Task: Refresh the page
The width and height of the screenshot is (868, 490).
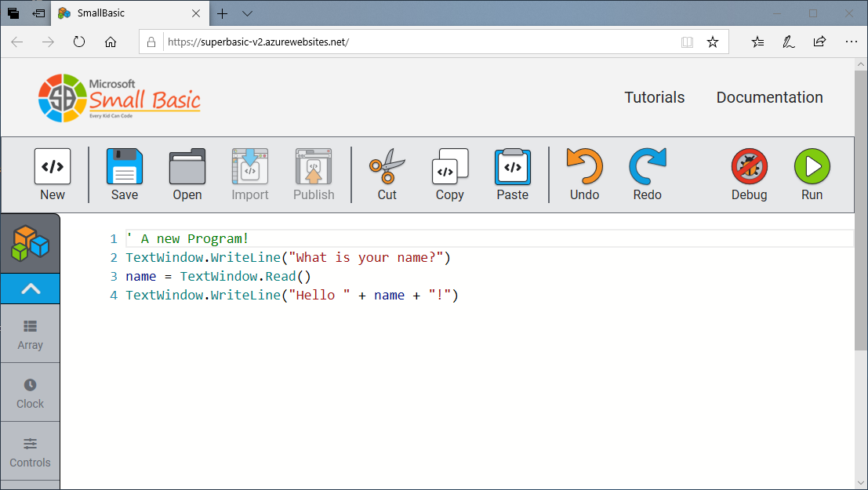Action: coord(79,42)
